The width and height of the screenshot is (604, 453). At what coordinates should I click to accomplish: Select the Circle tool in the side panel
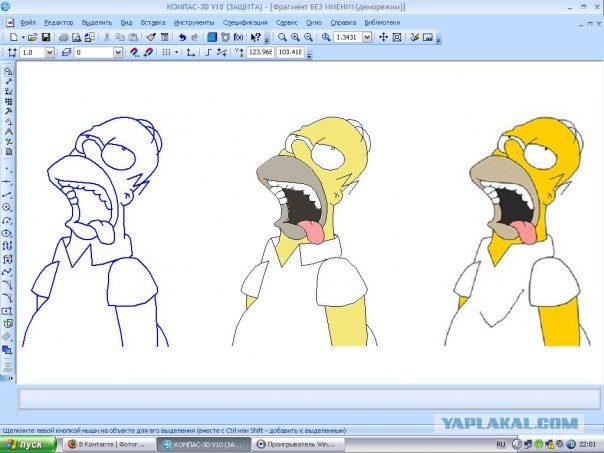pos(7,207)
